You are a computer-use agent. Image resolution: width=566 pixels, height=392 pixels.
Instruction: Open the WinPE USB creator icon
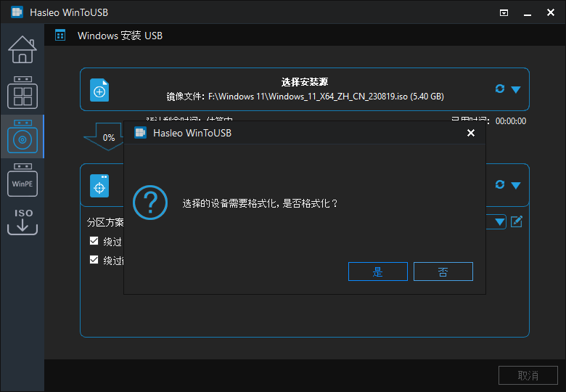pyautogui.click(x=22, y=180)
